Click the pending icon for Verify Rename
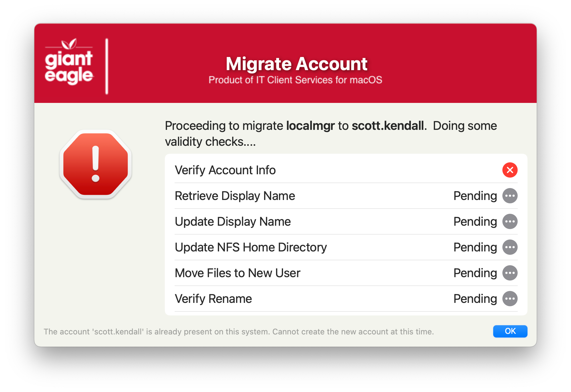 point(510,299)
